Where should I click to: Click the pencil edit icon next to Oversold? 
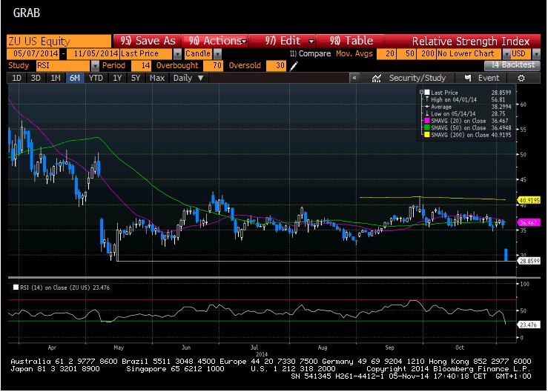[294, 66]
